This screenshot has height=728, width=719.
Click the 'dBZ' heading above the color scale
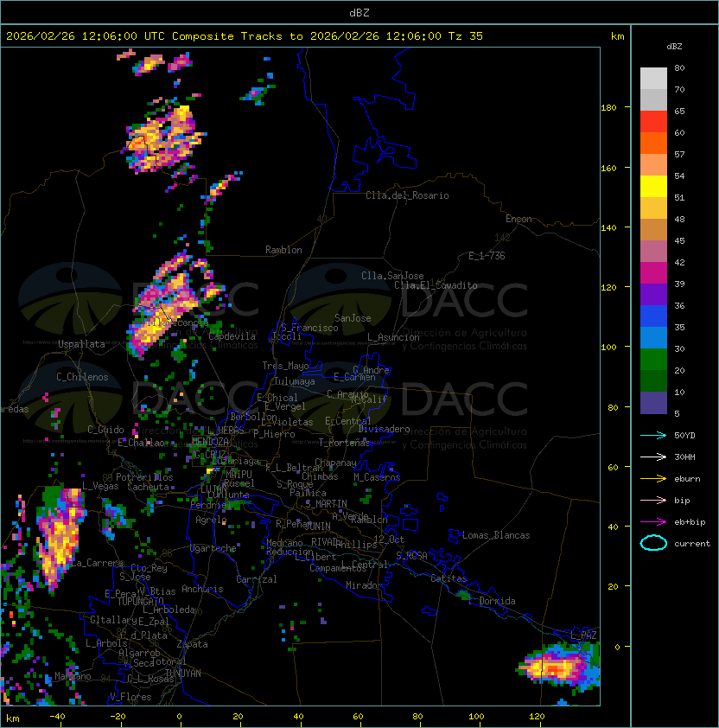[674, 47]
